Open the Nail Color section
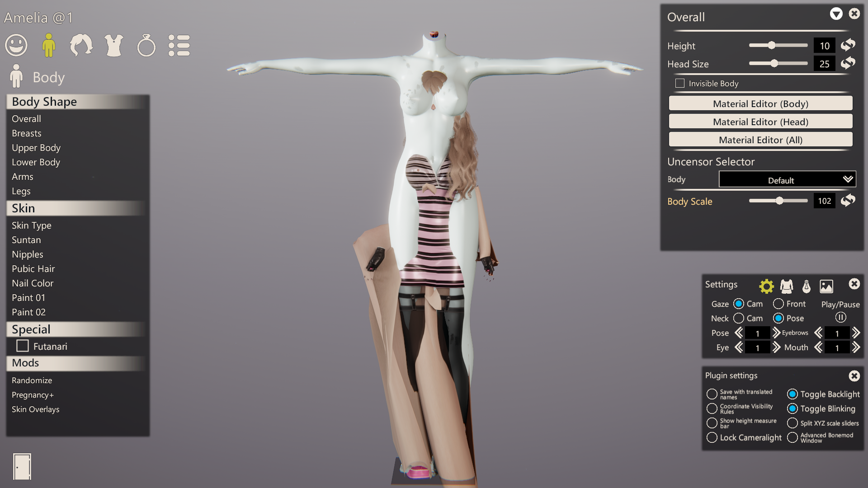This screenshot has width=868, height=488. coord(33,283)
